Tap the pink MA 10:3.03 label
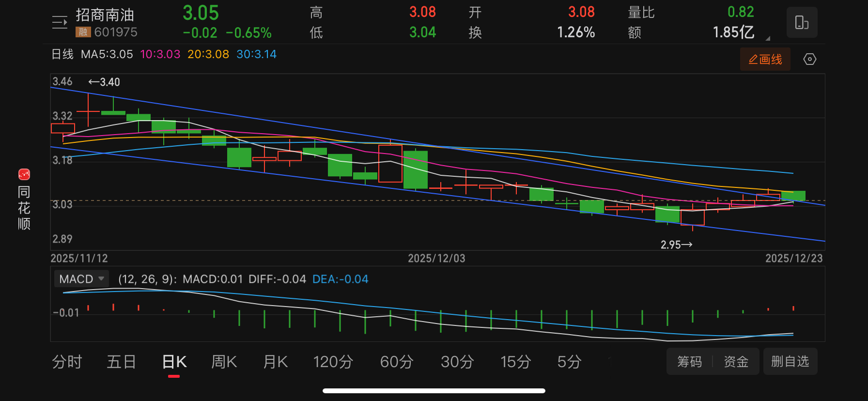This screenshot has width=868, height=401. [160, 54]
